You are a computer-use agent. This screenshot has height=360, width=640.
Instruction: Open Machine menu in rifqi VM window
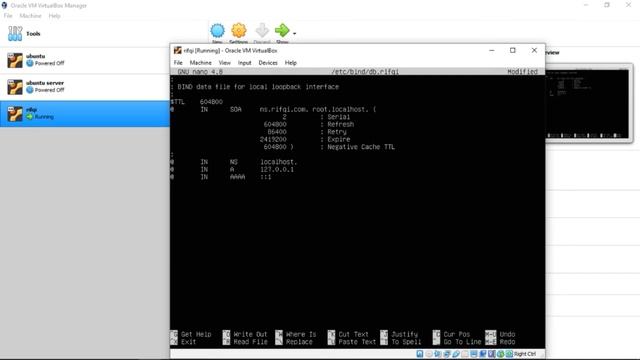pyautogui.click(x=200, y=63)
